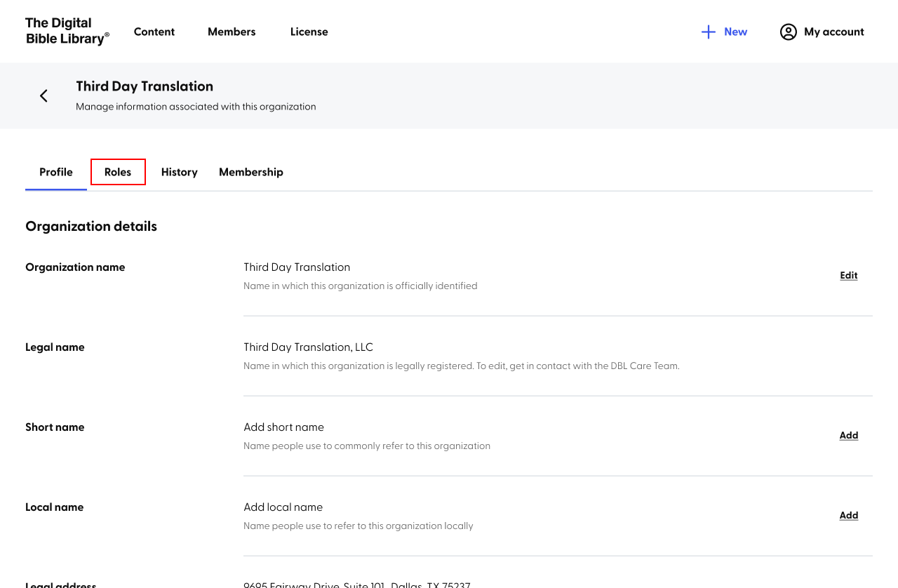Click the DBL Care Team description text
Screen dimensions: 898x588
click(462, 366)
